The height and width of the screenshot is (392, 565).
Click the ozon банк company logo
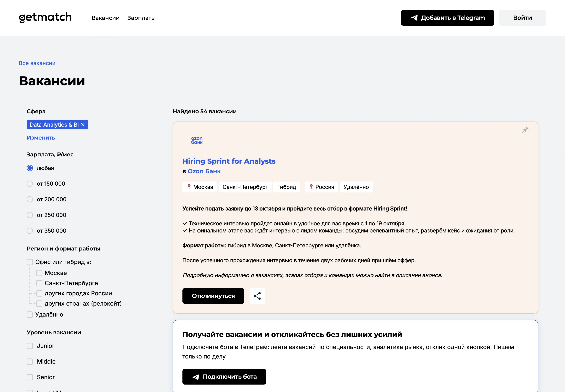pos(197,140)
